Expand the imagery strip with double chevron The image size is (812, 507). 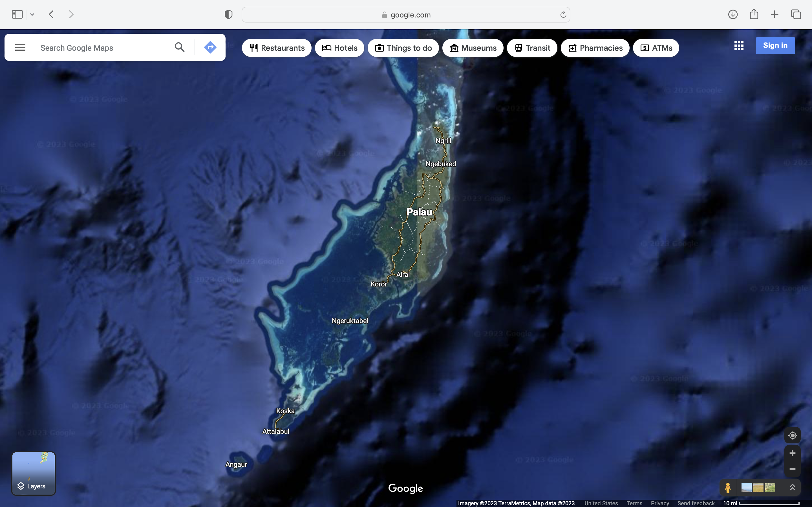792,488
